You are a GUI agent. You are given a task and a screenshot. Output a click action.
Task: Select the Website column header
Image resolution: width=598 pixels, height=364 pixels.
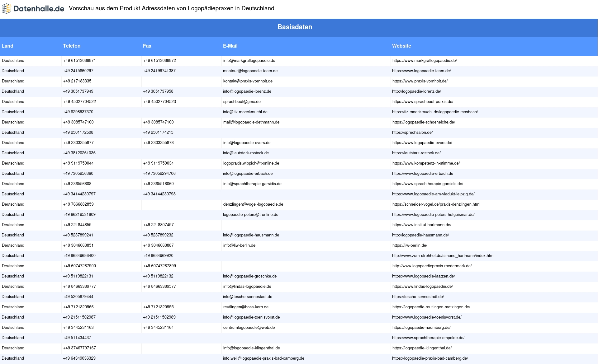[401, 46]
